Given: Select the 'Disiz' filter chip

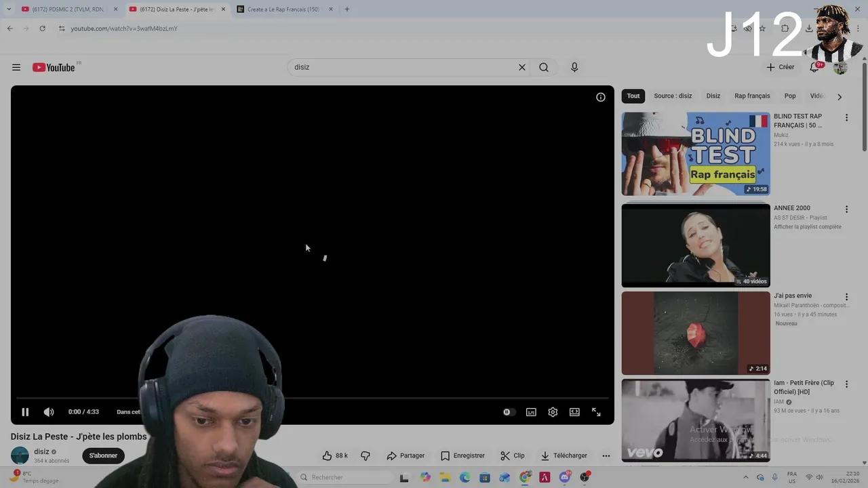Looking at the screenshot, I should click(x=713, y=96).
